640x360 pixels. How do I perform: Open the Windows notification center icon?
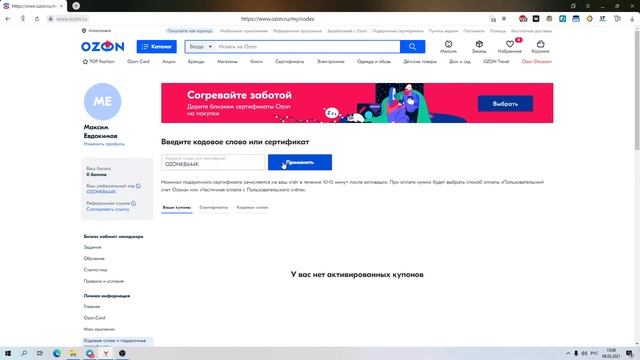click(x=629, y=353)
